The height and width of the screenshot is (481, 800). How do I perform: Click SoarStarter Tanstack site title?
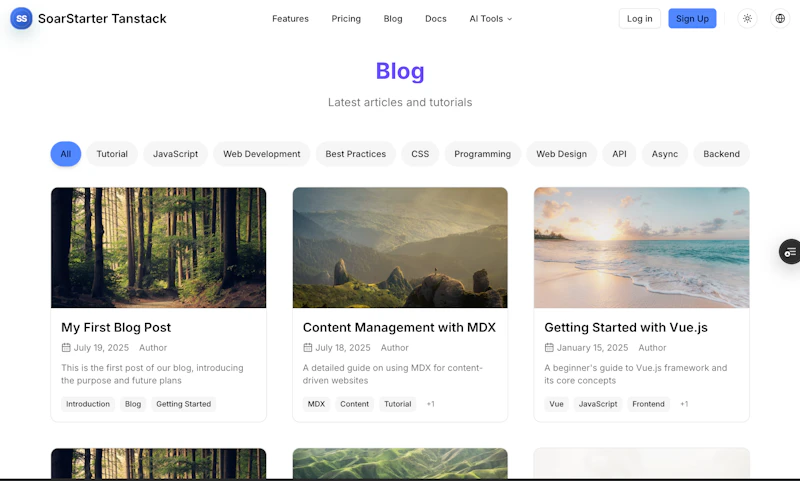coord(102,18)
